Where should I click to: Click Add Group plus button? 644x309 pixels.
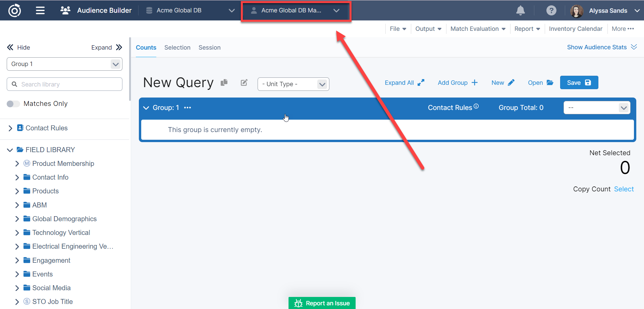pos(458,83)
